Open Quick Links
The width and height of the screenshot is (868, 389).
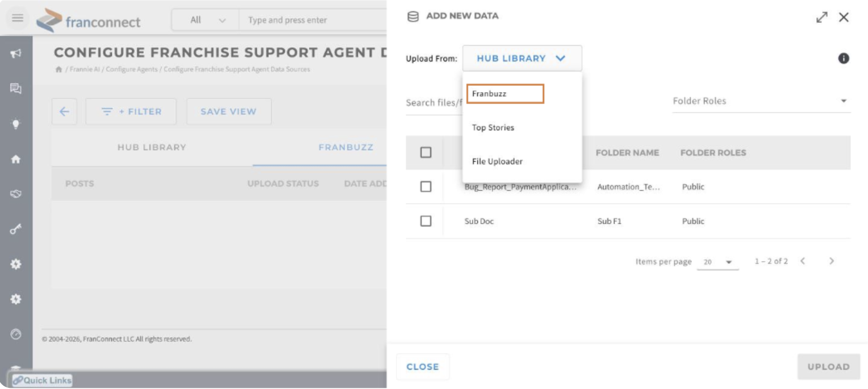point(42,380)
